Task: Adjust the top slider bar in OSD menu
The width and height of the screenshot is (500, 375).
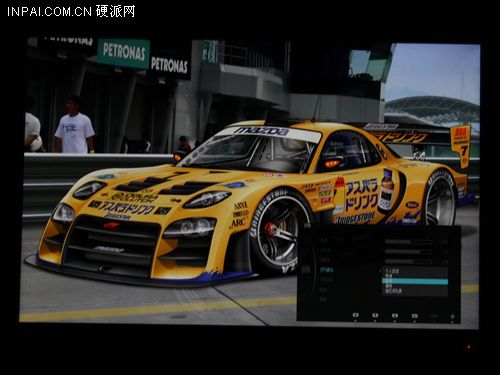Action: coord(409,242)
